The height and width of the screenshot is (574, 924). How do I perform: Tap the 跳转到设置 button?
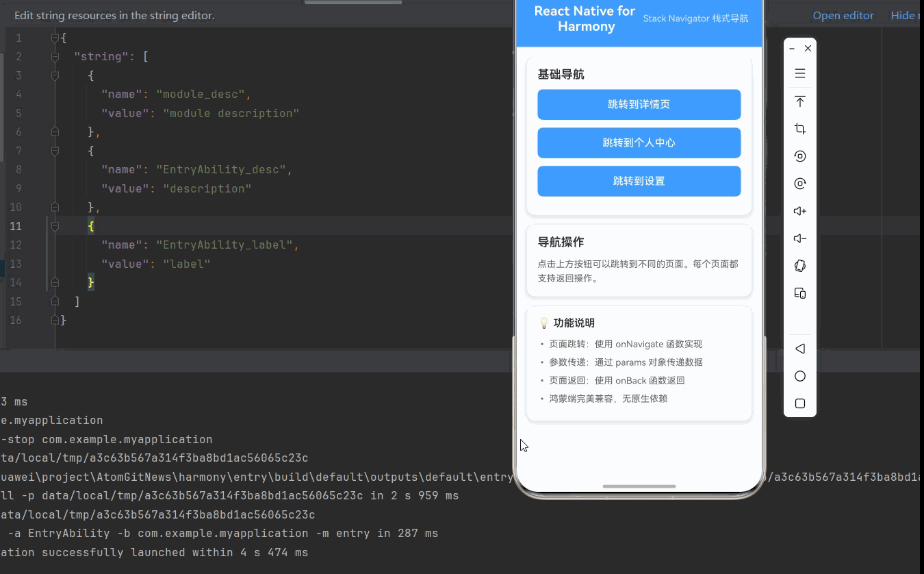(x=639, y=181)
